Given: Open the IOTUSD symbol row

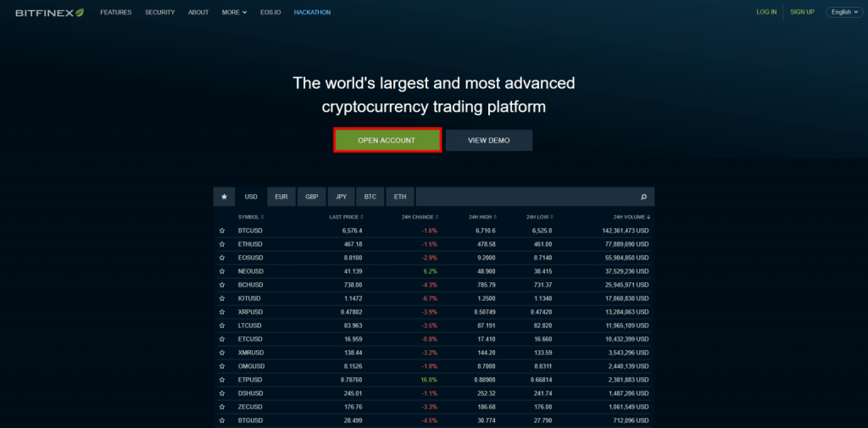Looking at the screenshot, I should [433, 298].
